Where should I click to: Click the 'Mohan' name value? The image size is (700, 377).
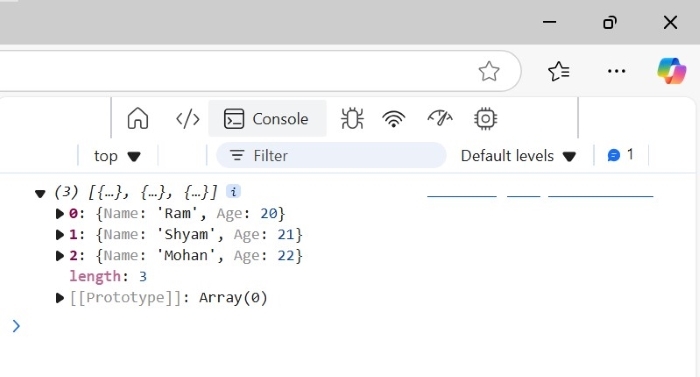(186, 256)
